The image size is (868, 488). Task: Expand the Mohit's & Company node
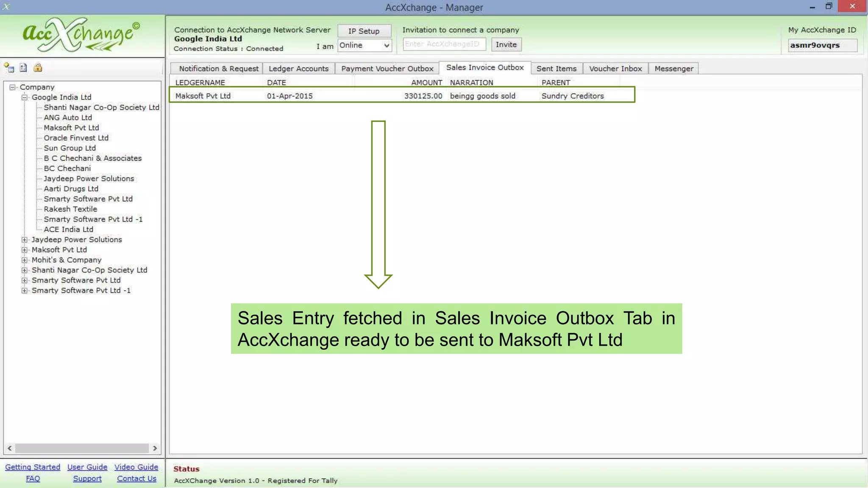coord(25,260)
